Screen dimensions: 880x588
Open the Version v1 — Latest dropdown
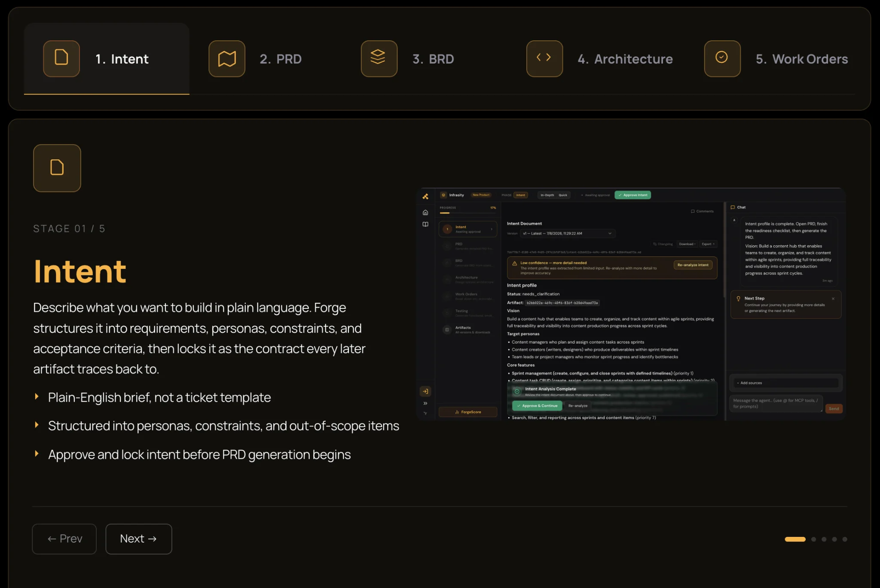[568, 234]
